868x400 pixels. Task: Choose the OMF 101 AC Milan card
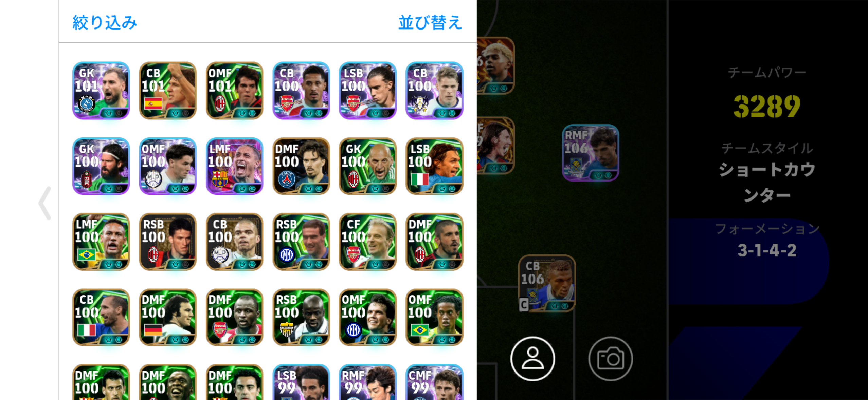234,91
